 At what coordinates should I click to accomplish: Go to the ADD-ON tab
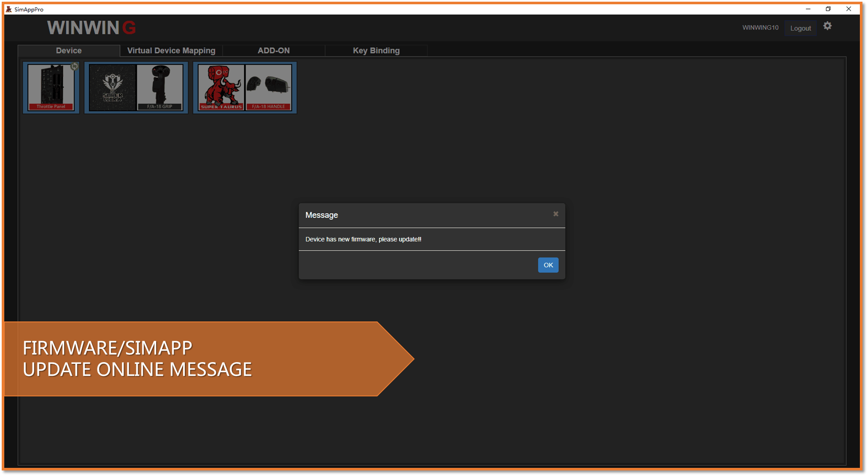point(273,51)
